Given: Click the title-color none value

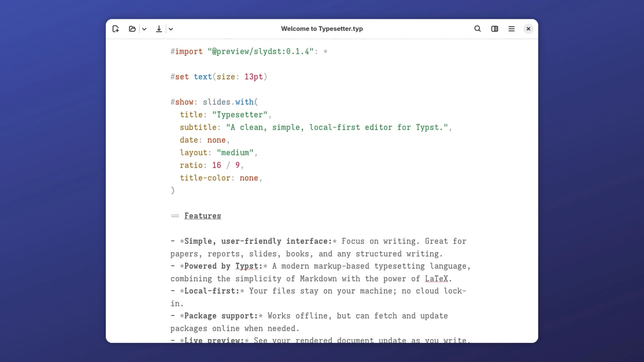Looking at the screenshot, I should (x=249, y=178).
